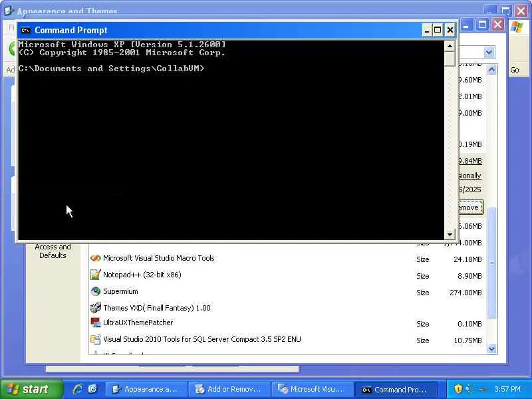Click the Command Prompt title bar icon
Screen dimensions: 532x399
click(25, 31)
